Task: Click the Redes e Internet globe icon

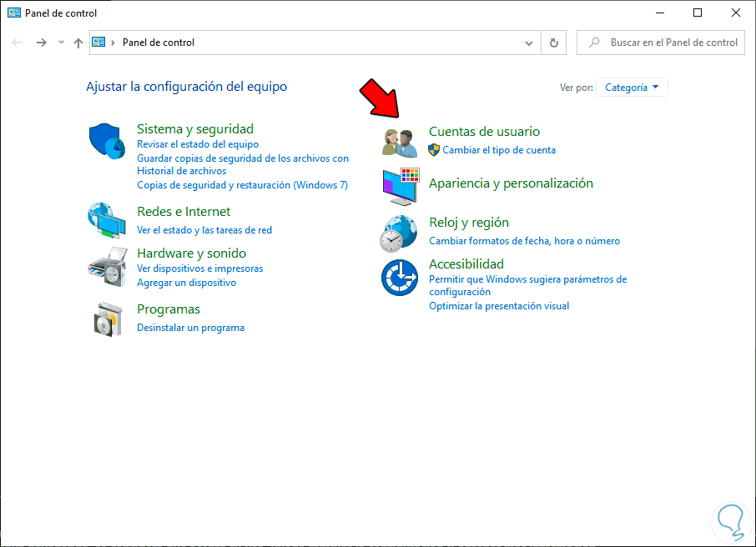Action: pos(107,220)
